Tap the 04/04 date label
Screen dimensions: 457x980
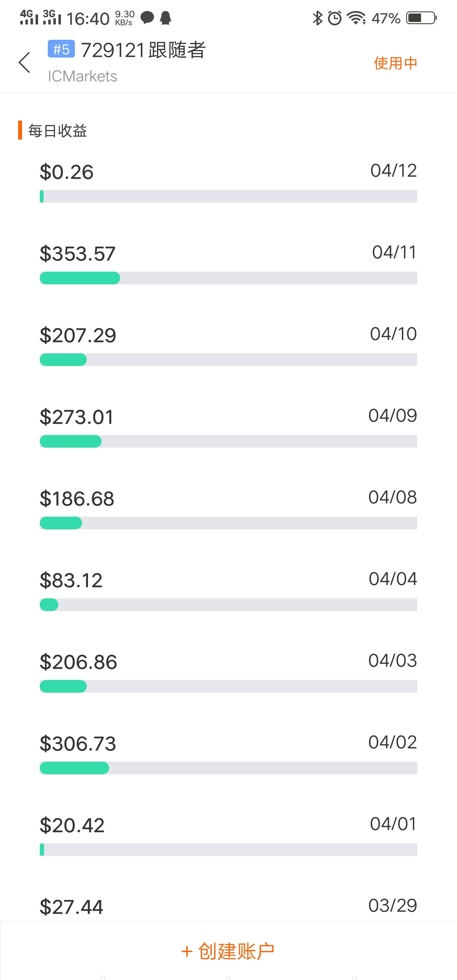tap(393, 579)
